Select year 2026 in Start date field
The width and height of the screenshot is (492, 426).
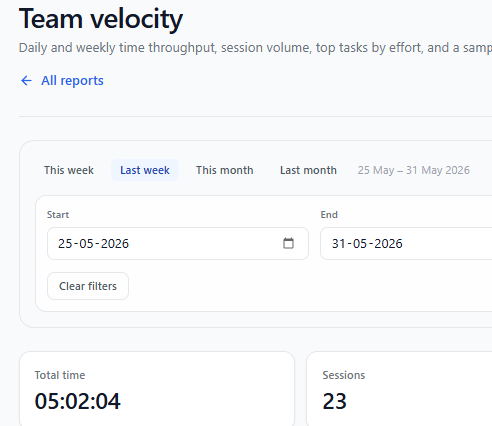point(115,244)
